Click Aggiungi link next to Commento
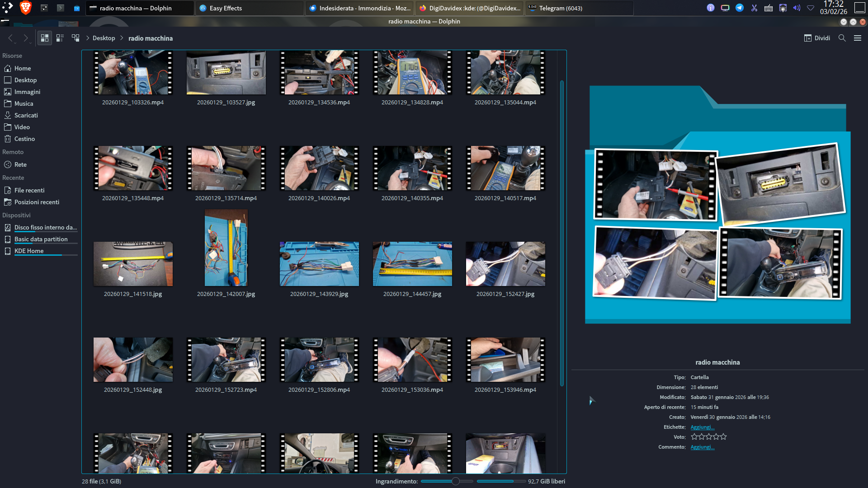868x488 pixels. coord(702,447)
